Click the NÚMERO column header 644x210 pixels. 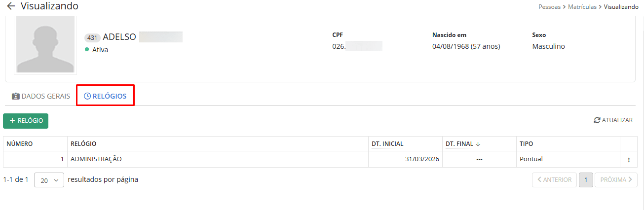coord(20,144)
